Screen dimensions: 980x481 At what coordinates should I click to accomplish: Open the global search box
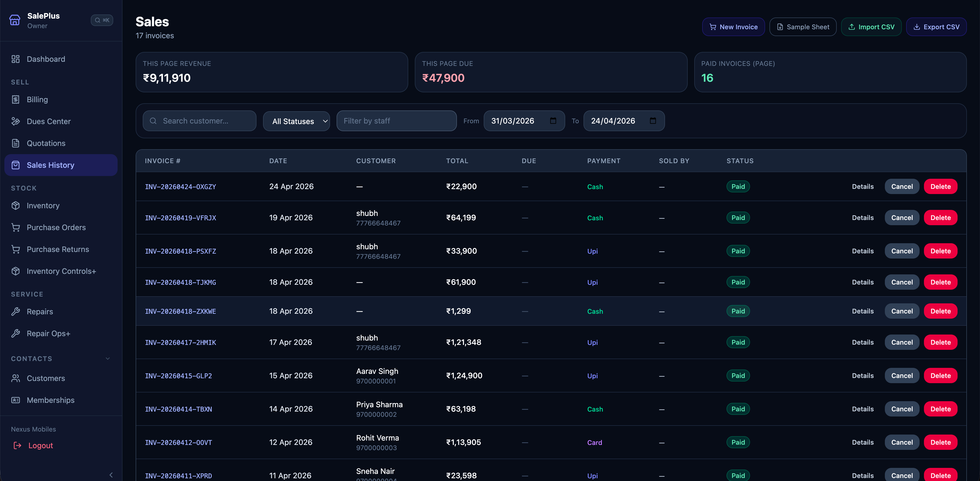tap(101, 20)
